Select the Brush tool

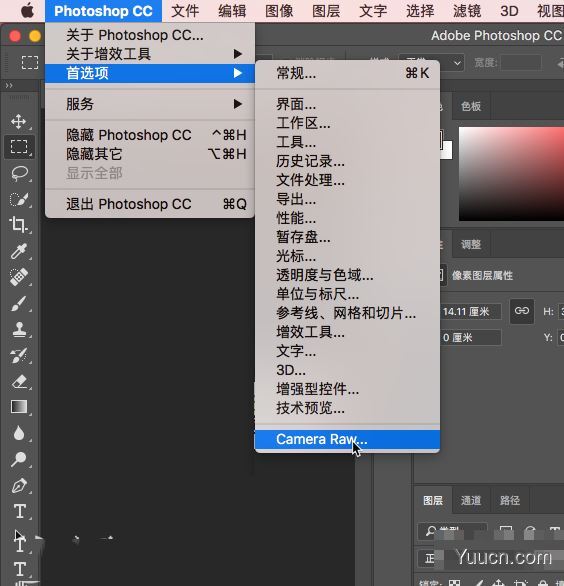19,303
